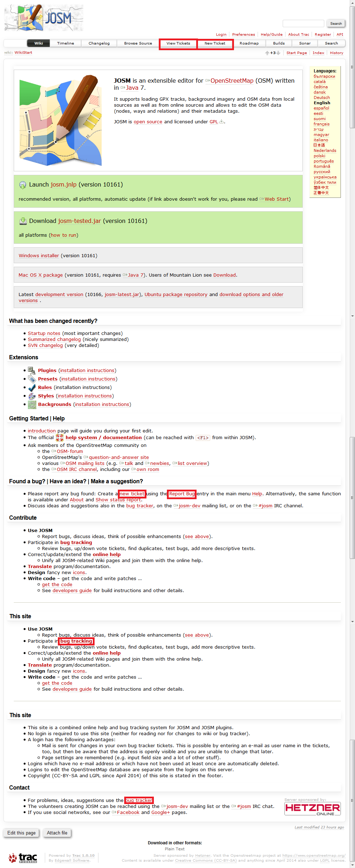This screenshot has height=868, width=355.
Task: Click the Web Start launch icon beside josm.jnlp
Action: click(23, 185)
